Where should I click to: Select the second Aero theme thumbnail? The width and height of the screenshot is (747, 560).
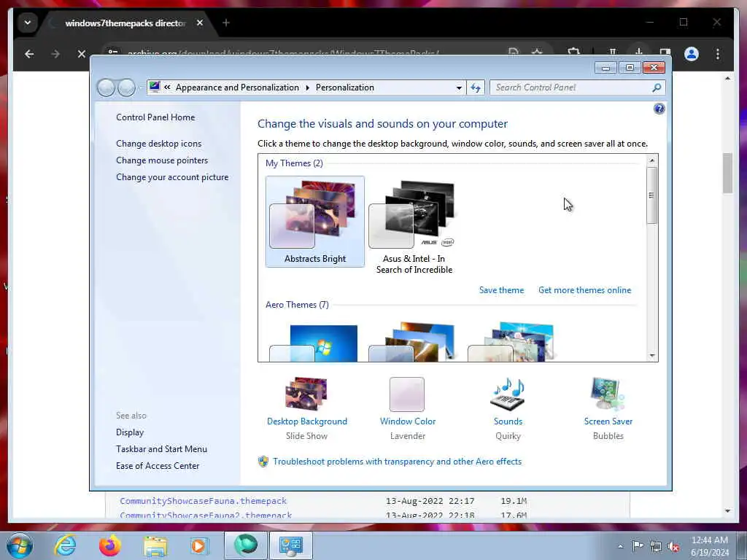413,342
